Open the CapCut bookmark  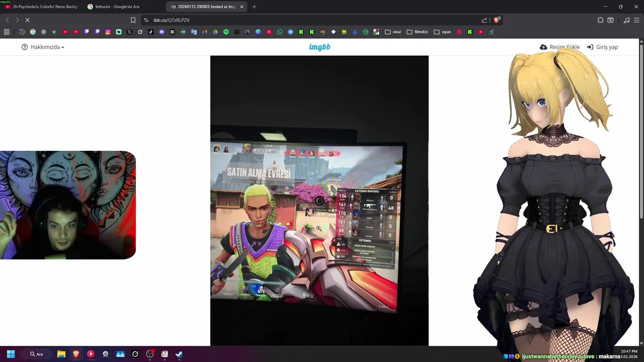click(173, 32)
